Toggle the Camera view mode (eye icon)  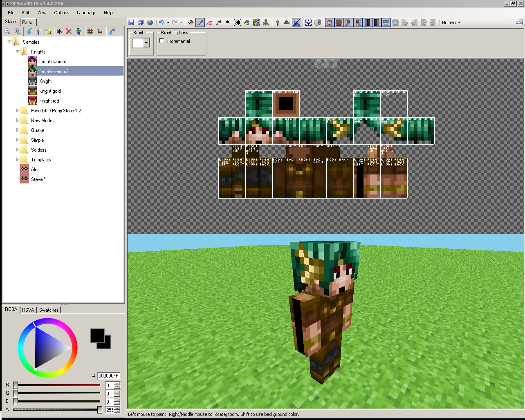[x=191, y=23]
